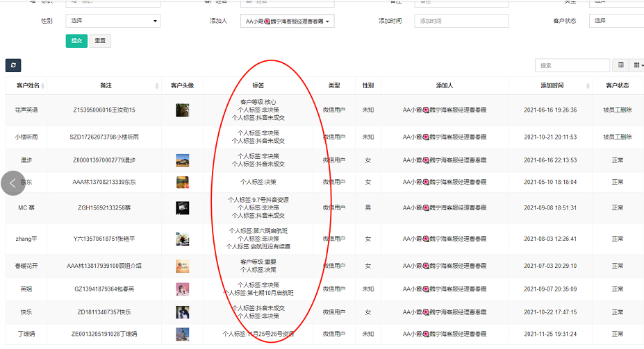Click the refresh table icon button

tap(13, 65)
